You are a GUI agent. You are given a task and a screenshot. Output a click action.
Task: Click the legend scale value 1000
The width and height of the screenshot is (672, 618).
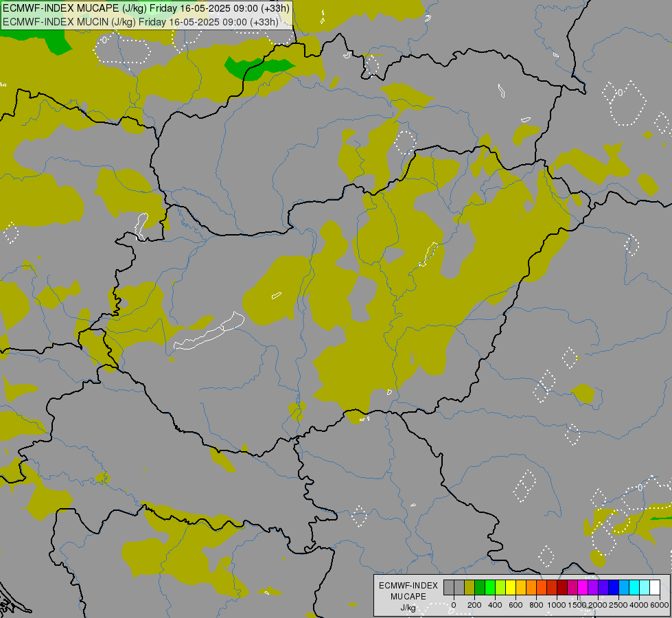click(x=557, y=605)
